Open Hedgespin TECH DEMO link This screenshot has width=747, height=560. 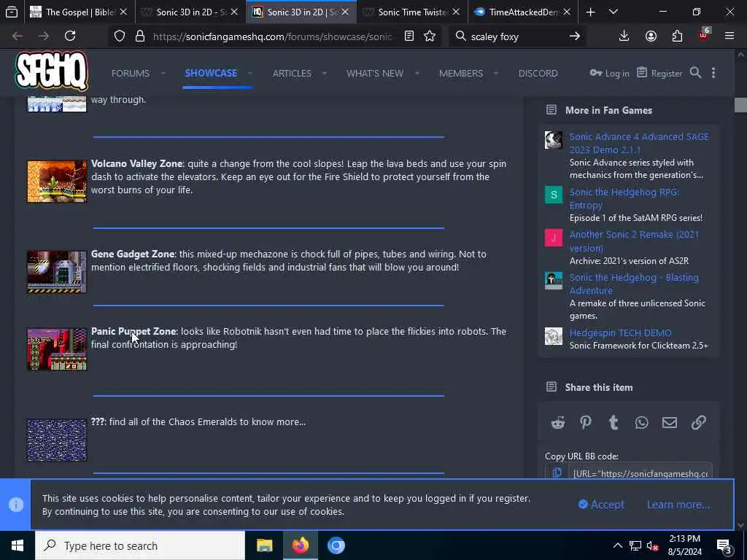[620, 332]
